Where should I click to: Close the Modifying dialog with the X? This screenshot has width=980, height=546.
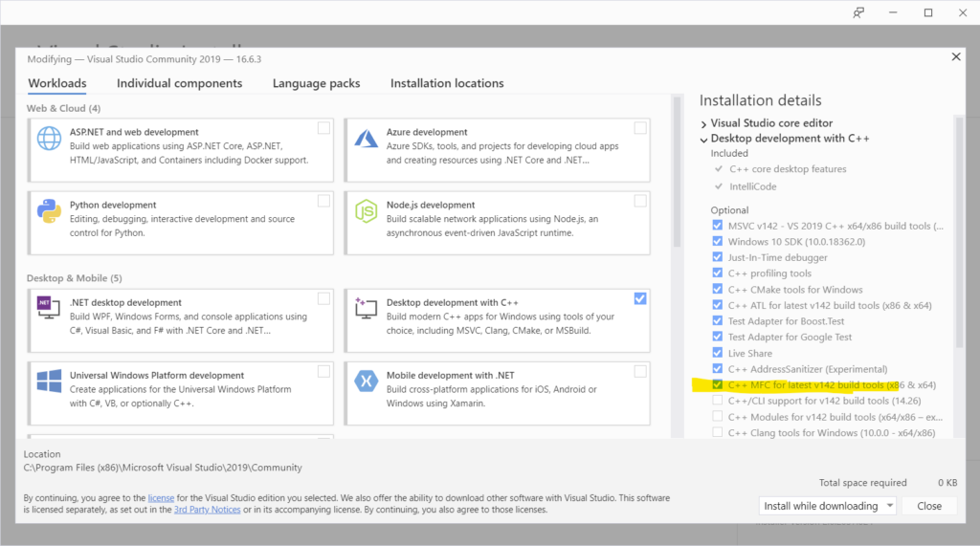point(956,56)
